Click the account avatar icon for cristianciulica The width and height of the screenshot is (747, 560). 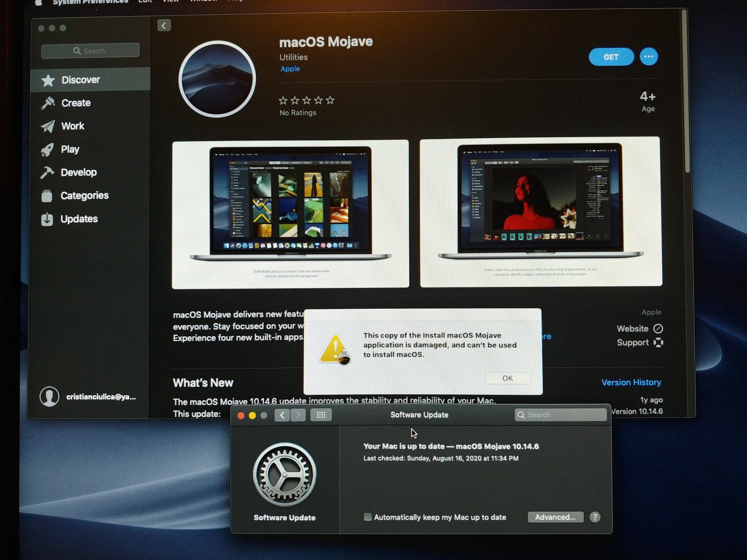[x=49, y=396]
